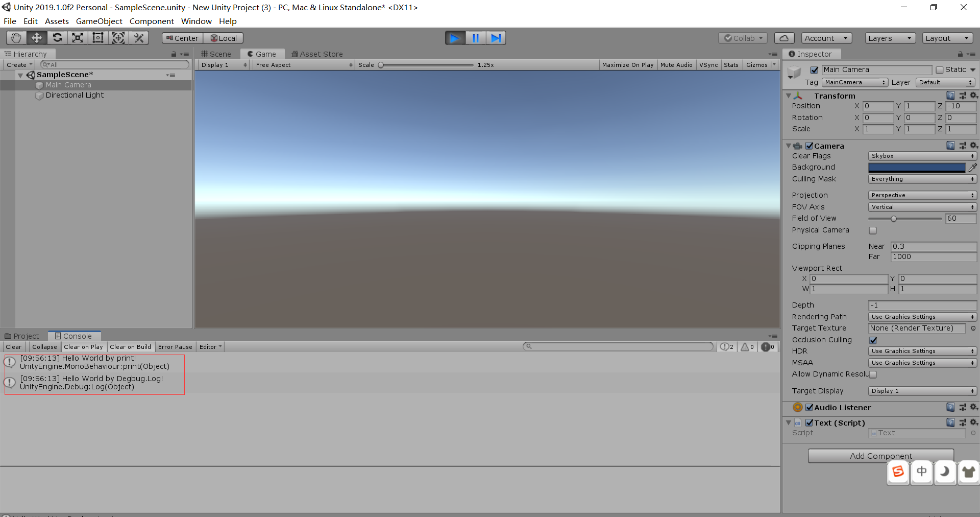Select the Rotate tool
Viewport: 980px width, 517px height.
click(57, 37)
